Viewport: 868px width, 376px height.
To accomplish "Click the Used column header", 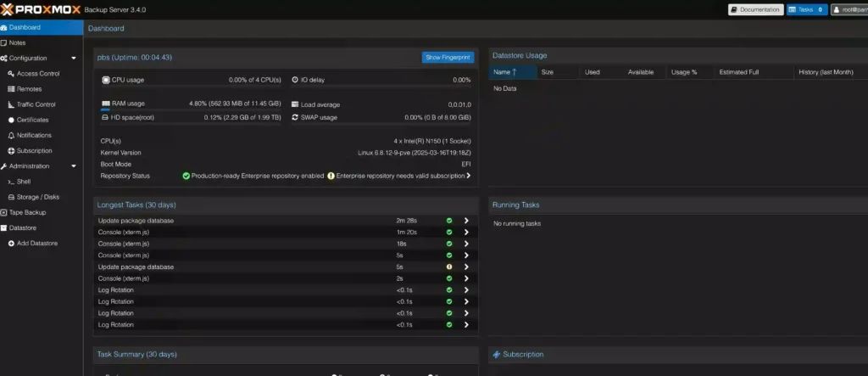I will pos(601,72).
